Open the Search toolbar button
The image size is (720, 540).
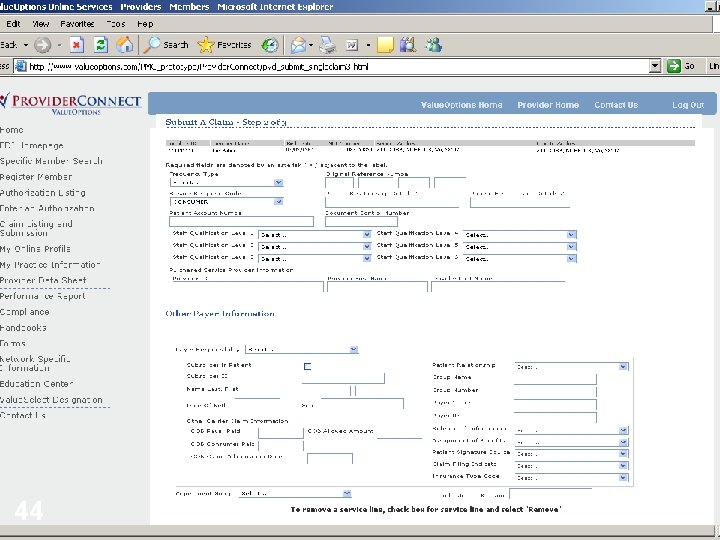[166, 45]
